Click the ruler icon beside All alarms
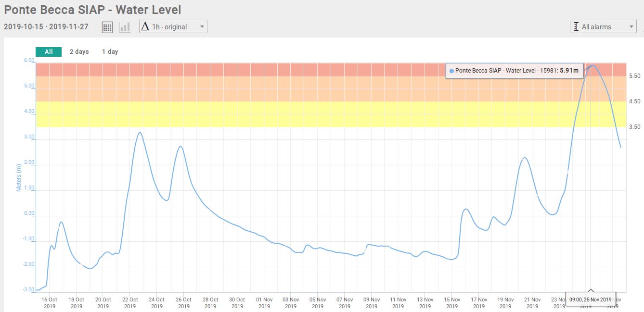 click(x=576, y=27)
